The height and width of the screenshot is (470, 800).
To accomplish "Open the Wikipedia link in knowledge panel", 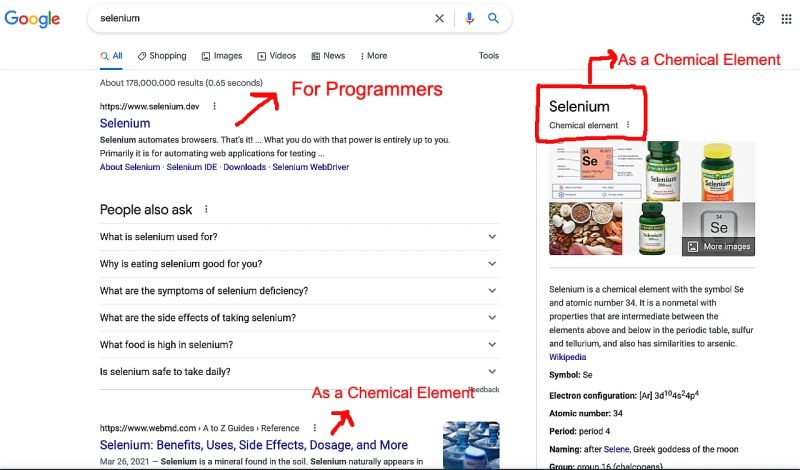I will (x=567, y=357).
